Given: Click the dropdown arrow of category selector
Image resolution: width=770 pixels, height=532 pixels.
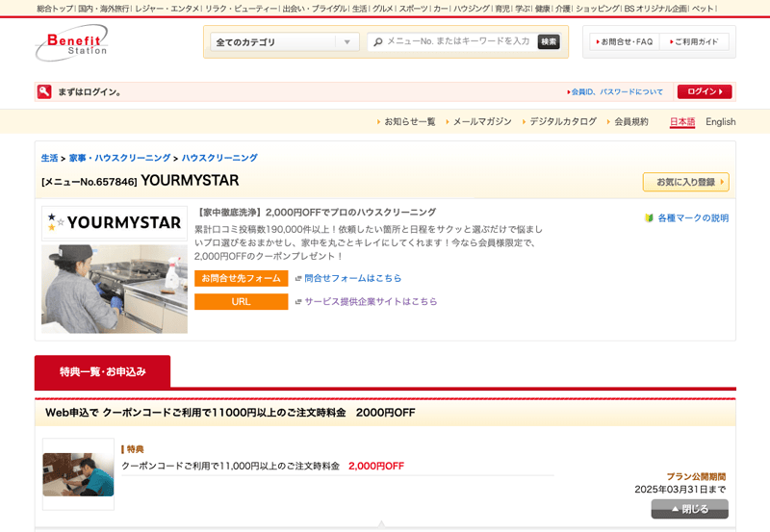Looking at the screenshot, I should tap(347, 42).
